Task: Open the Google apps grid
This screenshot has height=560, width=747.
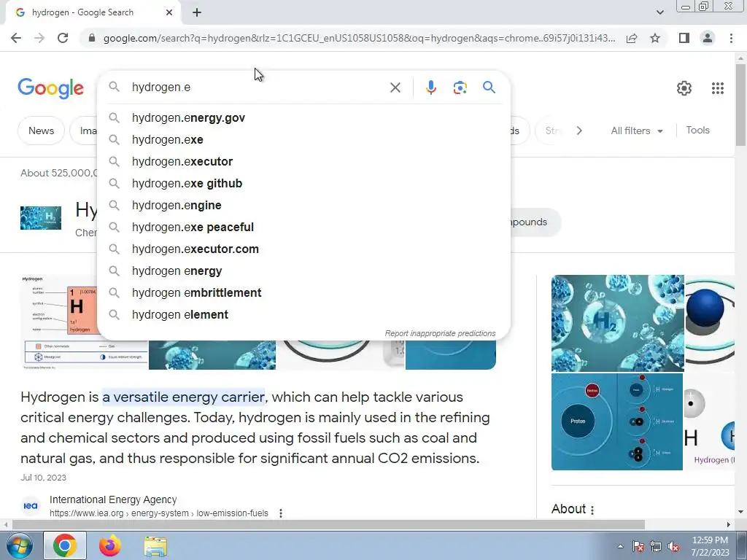Action: pos(718,88)
